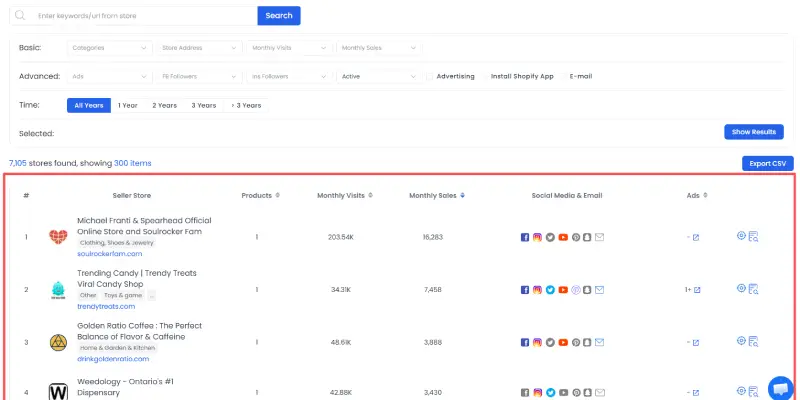
Task: Open Facebook icon in trendytreats.com row
Action: [x=524, y=290]
